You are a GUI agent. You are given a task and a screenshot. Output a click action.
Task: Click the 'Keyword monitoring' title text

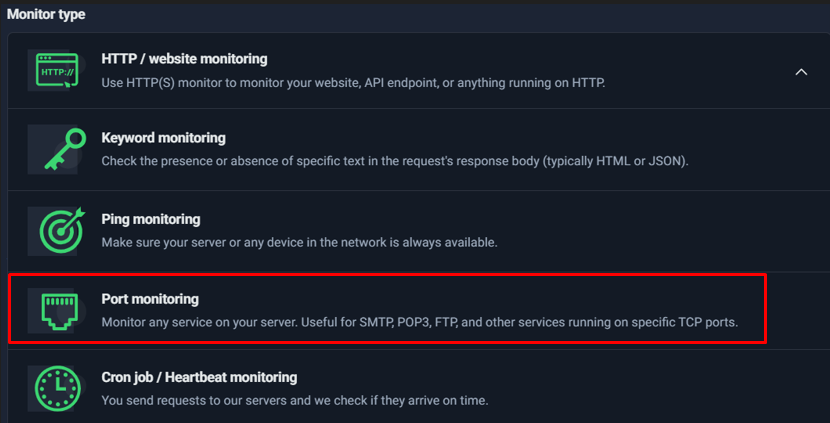pyautogui.click(x=163, y=138)
